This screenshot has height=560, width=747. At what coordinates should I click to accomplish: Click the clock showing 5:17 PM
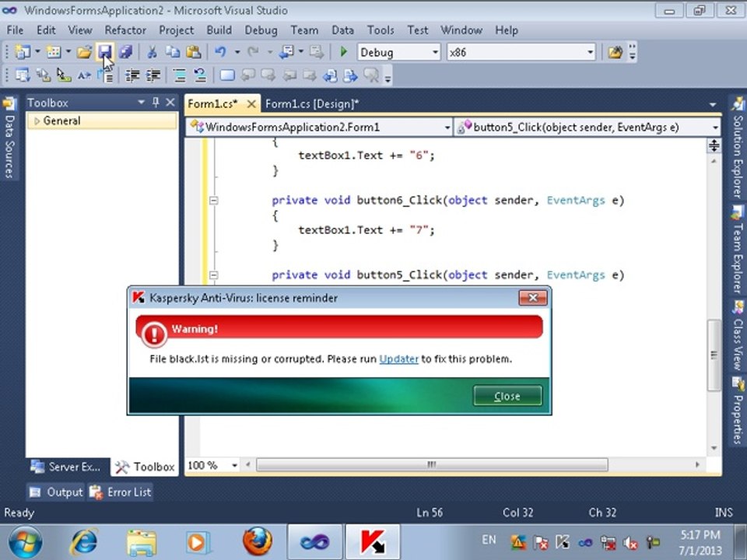pos(700,535)
